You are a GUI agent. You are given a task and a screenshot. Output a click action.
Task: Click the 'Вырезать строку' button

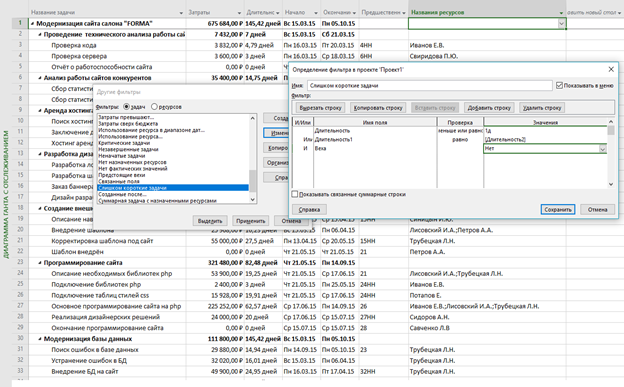point(320,108)
